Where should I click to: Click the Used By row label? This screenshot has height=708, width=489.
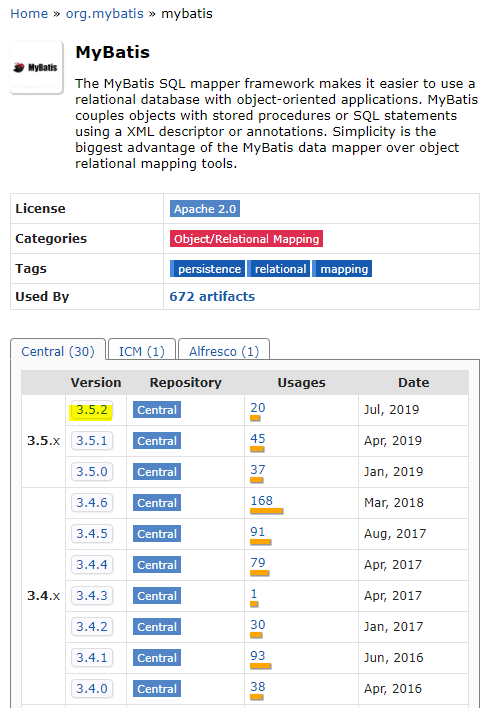42,297
